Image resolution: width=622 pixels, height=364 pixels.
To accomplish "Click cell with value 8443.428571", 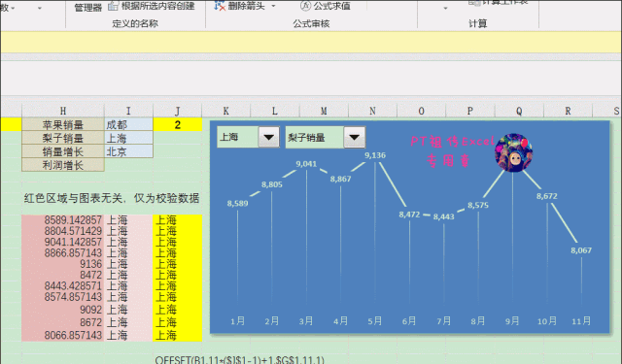I will click(x=63, y=285).
